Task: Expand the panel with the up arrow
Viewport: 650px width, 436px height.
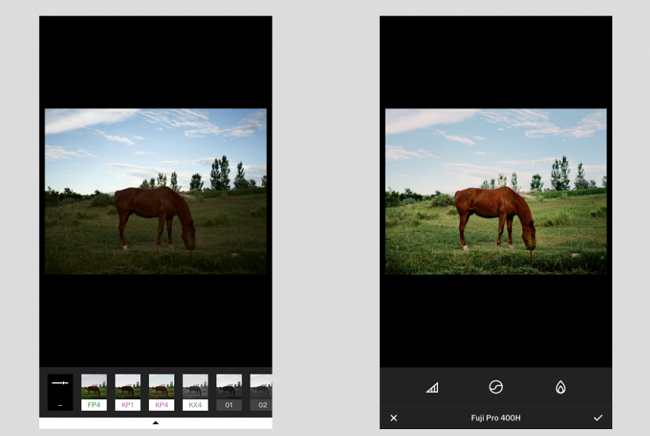Action: (155, 423)
